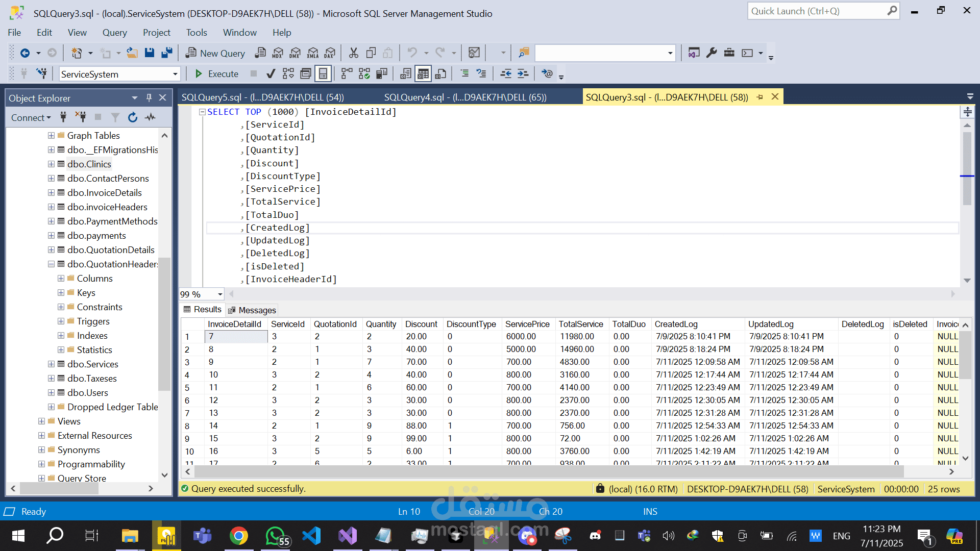
Task: Expand the Views folder node
Action: coord(41,421)
